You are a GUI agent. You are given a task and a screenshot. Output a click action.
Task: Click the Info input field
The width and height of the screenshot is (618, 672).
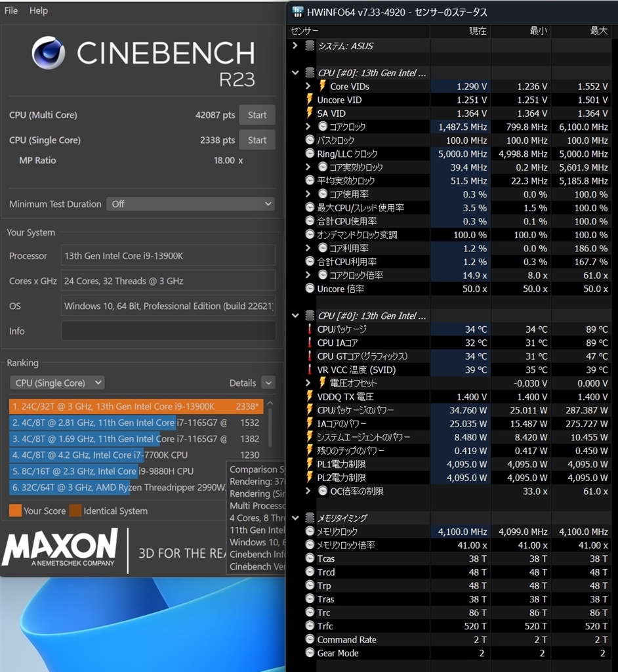coord(169,331)
